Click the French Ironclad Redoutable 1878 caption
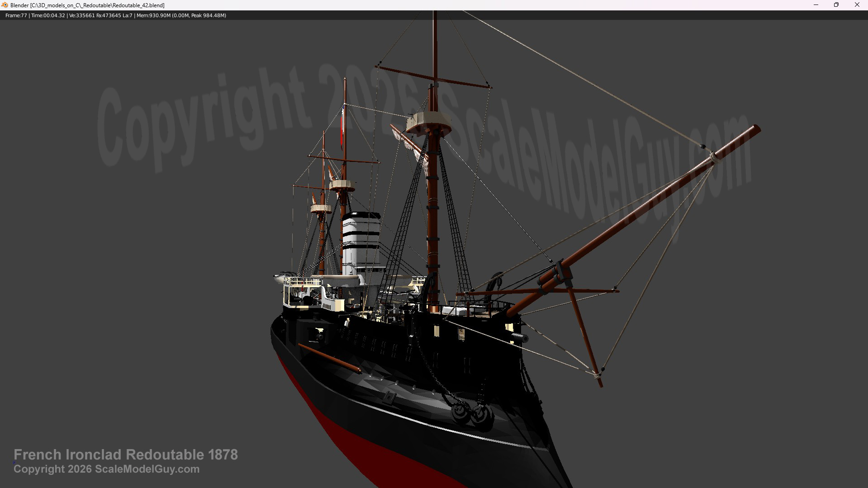The image size is (868, 488). (x=125, y=455)
